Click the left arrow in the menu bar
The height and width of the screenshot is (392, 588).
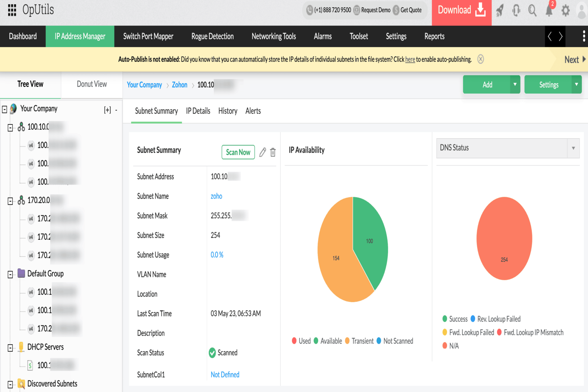tap(550, 37)
